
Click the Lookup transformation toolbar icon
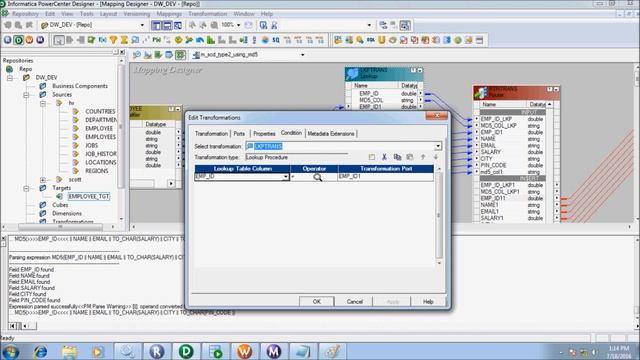(x=135, y=40)
